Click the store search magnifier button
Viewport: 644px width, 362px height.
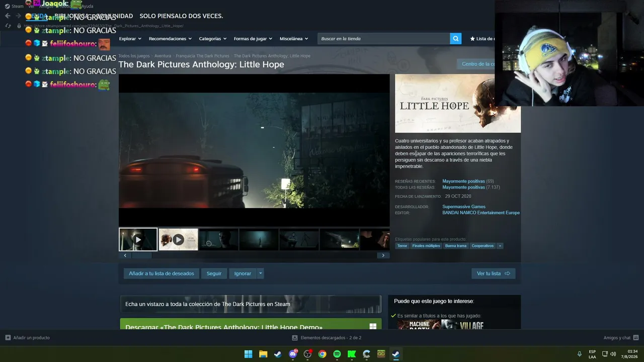(x=455, y=39)
